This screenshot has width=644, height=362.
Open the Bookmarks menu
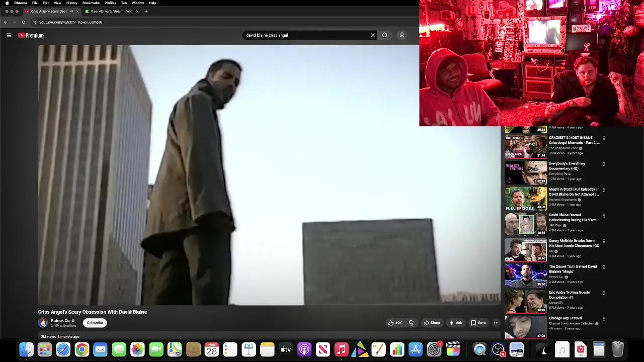tap(91, 3)
